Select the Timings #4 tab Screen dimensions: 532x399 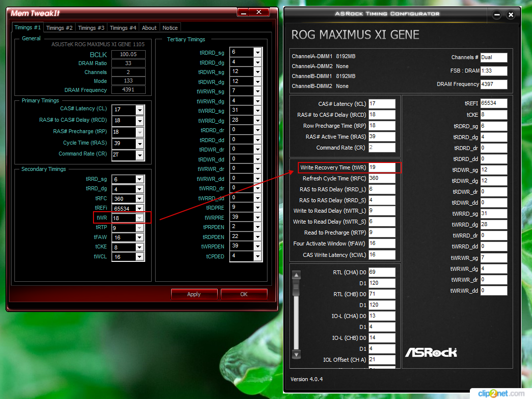pos(123,28)
